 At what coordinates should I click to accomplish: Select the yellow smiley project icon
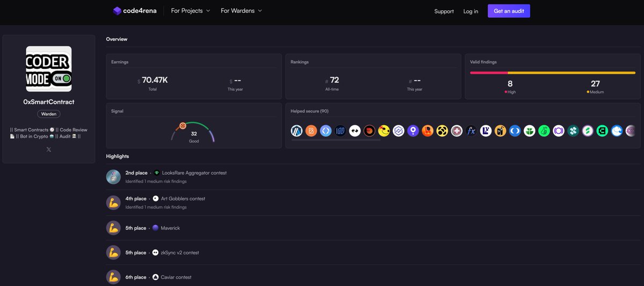(x=384, y=131)
